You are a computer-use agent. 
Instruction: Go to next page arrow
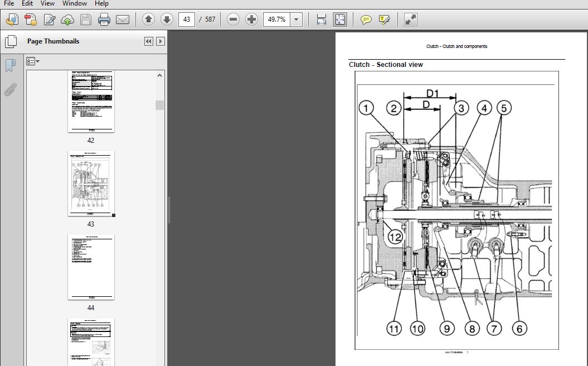point(167,20)
